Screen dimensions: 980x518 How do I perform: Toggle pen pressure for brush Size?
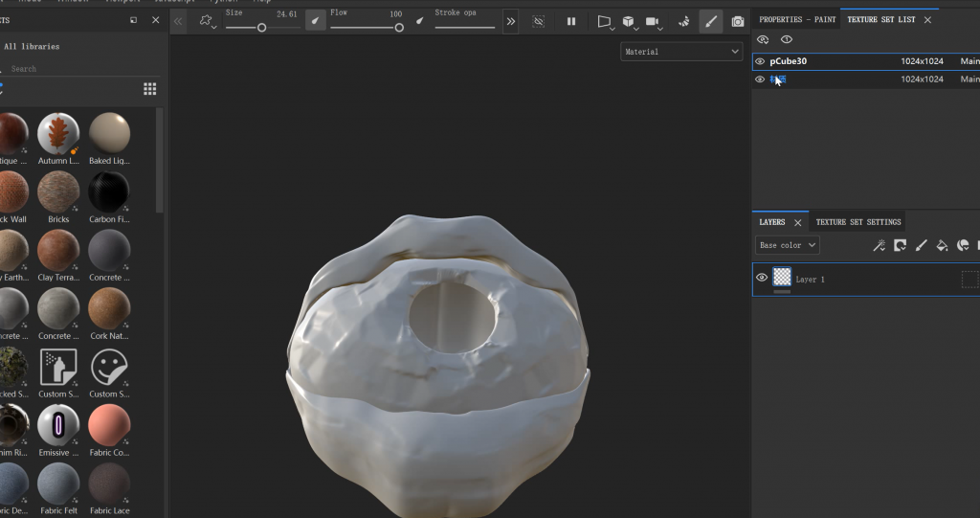tap(315, 21)
